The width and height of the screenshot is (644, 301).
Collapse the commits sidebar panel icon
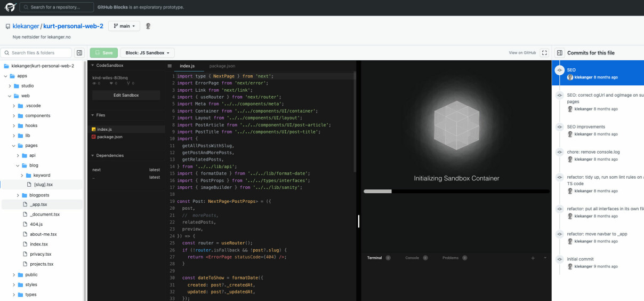click(559, 53)
